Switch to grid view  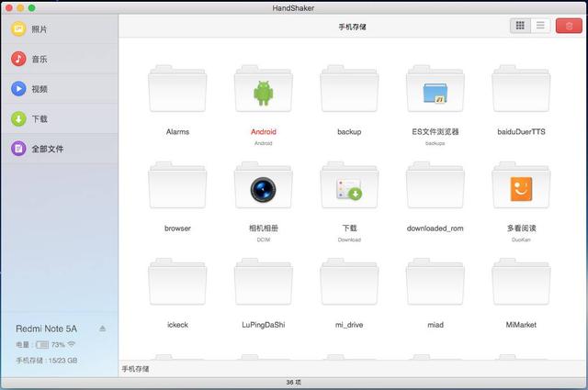click(x=520, y=26)
